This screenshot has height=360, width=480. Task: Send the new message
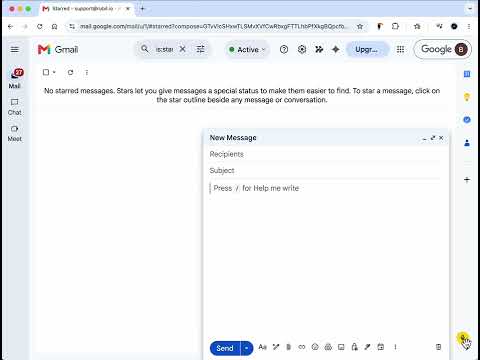tap(225, 348)
